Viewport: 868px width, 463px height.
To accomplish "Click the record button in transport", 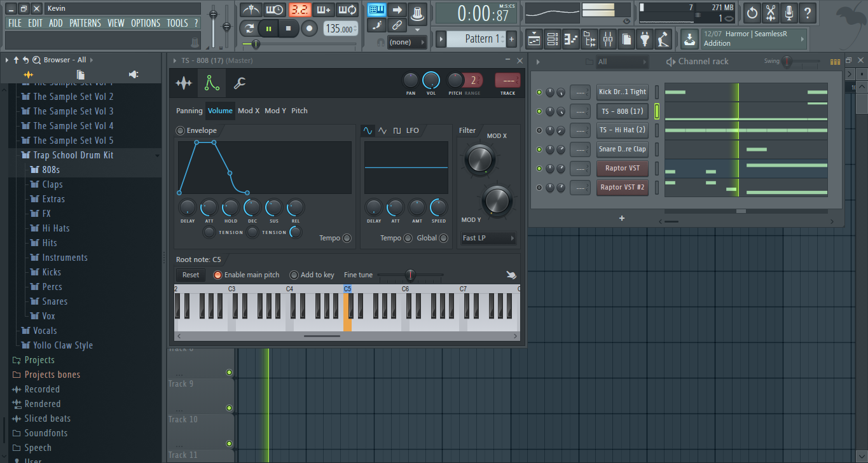I will [x=310, y=29].
